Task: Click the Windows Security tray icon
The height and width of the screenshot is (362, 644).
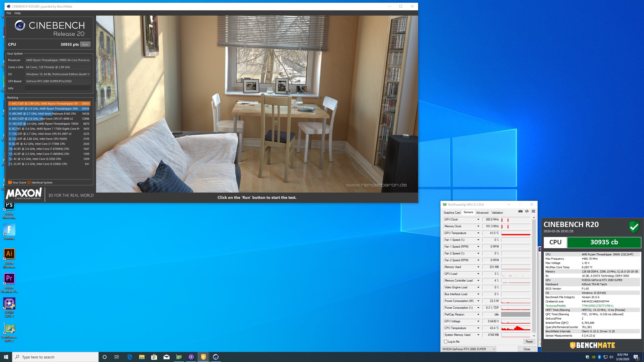Action: 587,357
